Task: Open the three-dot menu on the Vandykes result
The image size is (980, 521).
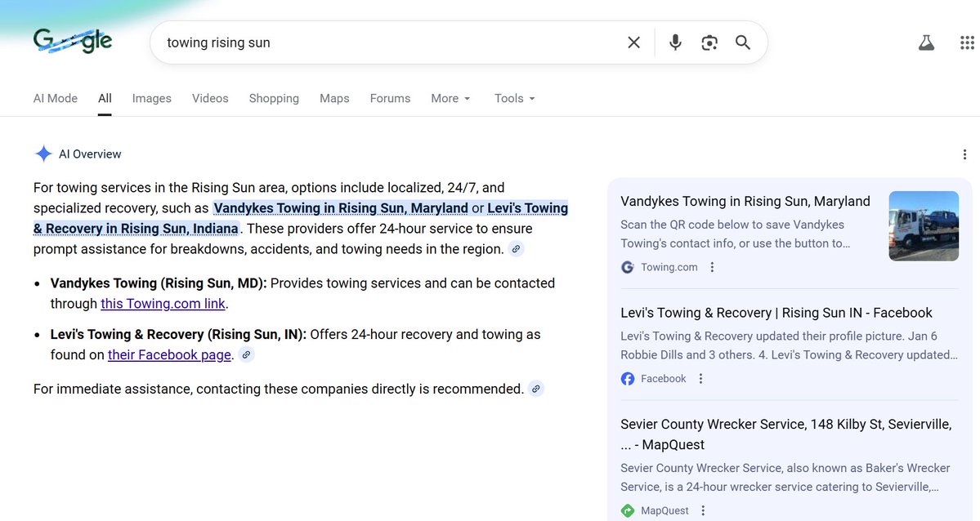Action: point(712,267)
